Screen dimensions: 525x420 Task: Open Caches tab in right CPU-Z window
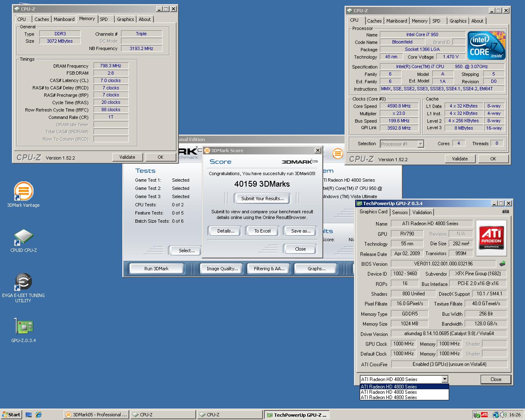(x=374, y=21)
